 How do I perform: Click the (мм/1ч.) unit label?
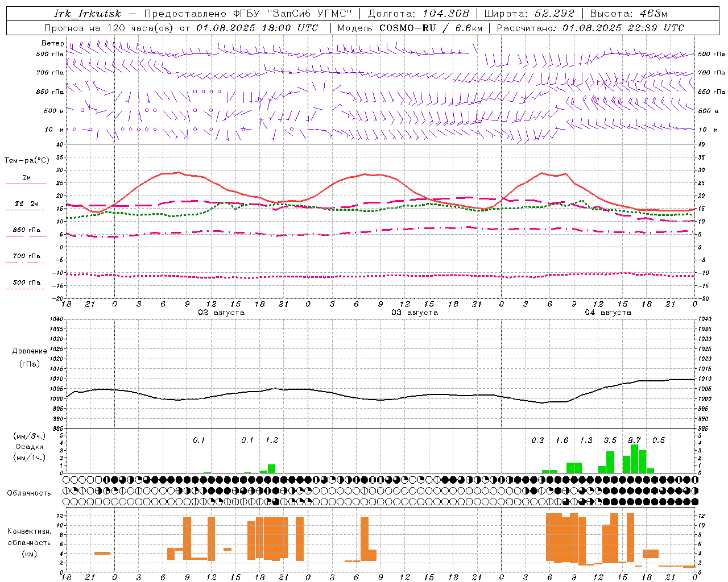(30, 458)
